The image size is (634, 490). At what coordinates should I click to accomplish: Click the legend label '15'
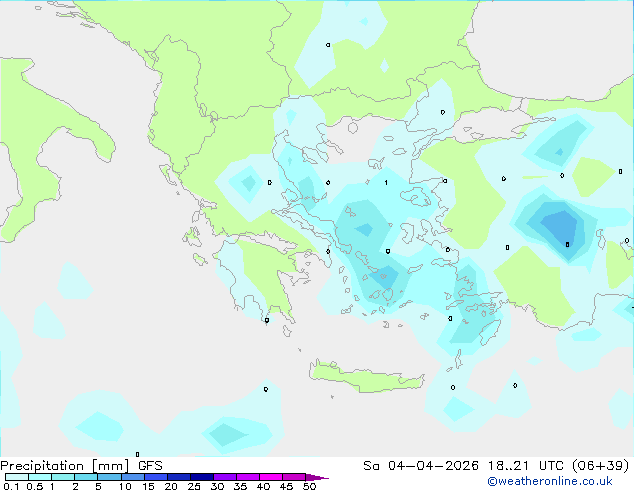coord(148,486)
